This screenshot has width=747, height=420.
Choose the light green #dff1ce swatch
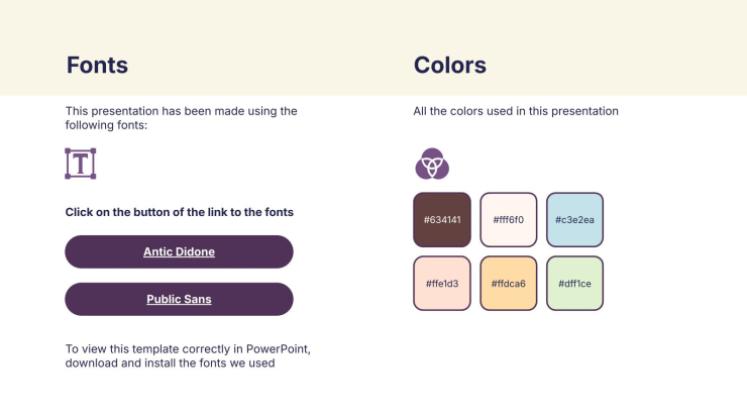click(574, 283)
